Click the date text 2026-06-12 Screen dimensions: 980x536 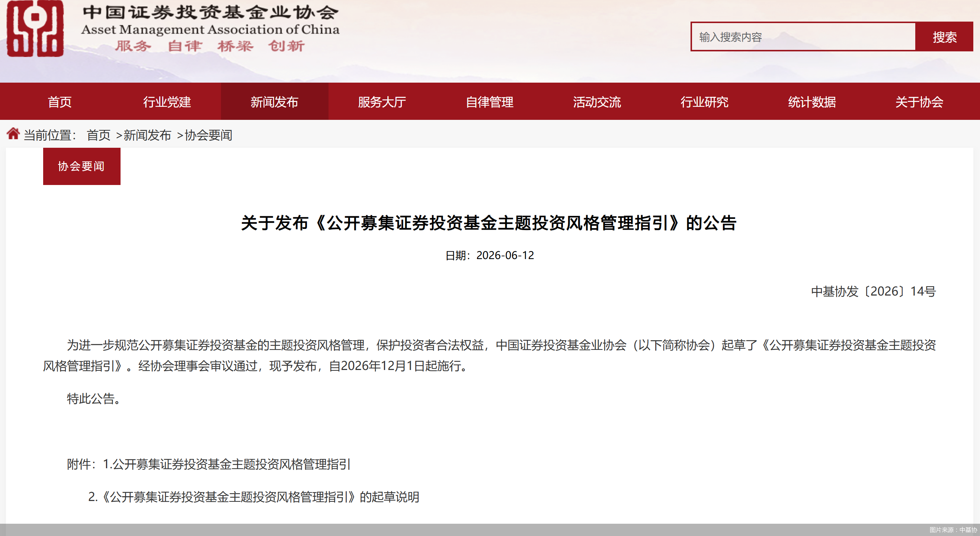click(505, 255)
